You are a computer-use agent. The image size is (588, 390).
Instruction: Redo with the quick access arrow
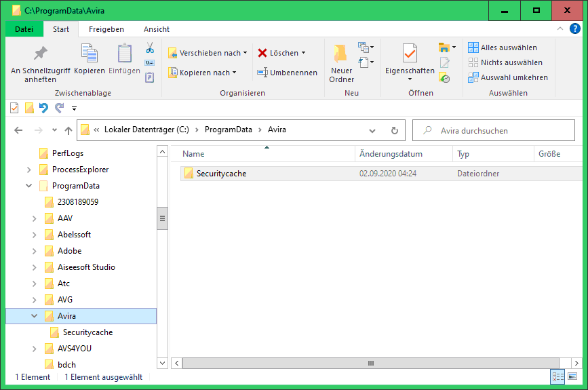pos(59,108)
